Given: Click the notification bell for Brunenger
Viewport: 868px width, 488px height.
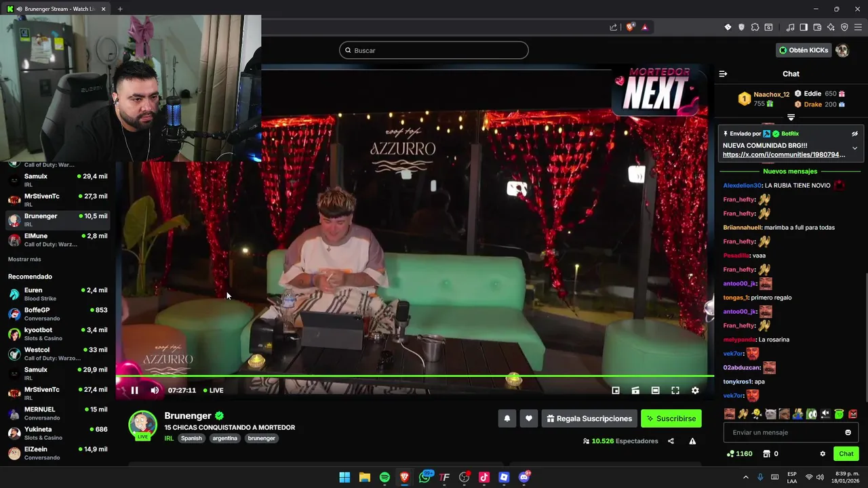Looking at the screenshot, I should click(x=507, y=419).
